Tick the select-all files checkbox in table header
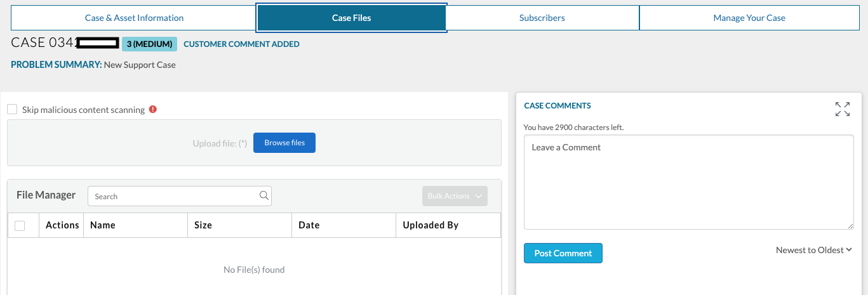 coord(20,225)
